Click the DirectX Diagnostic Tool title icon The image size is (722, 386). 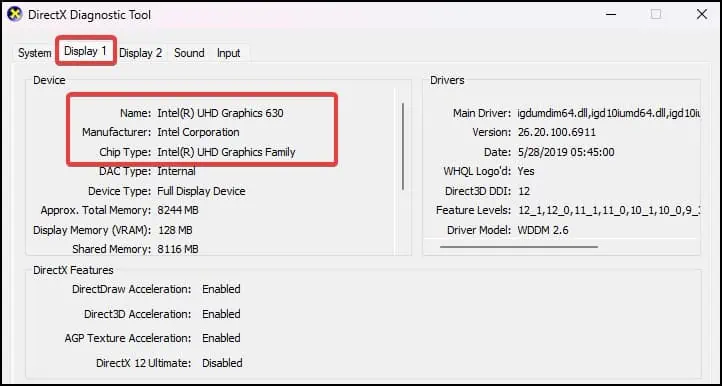coord(15,14)
